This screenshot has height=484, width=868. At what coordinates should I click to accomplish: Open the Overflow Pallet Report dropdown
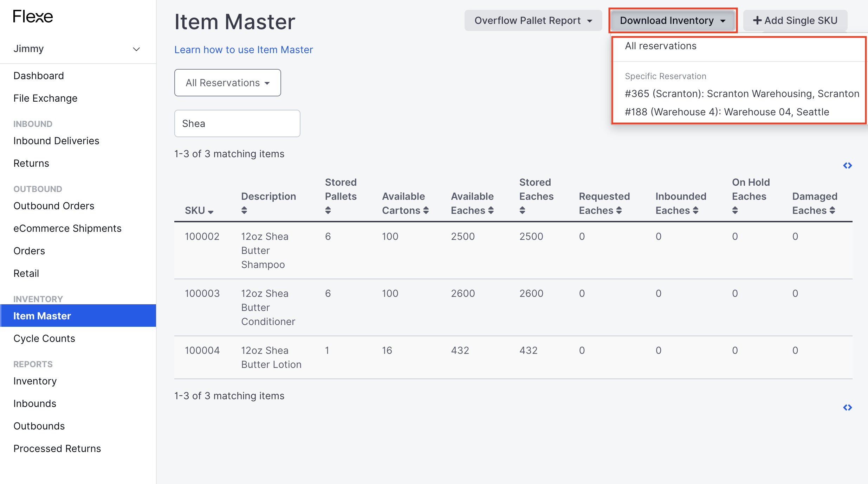coord(533,20)
